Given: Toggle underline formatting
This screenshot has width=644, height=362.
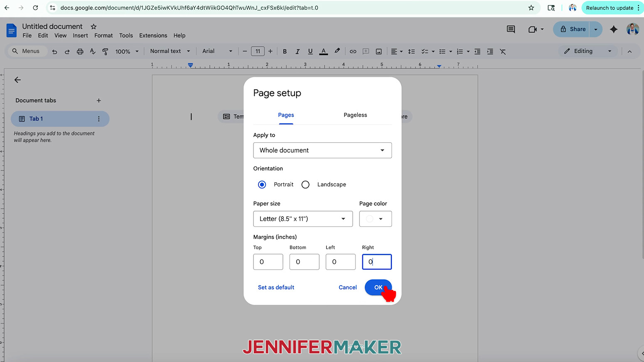Looking at the screenshot, I should tap(310, 51).
